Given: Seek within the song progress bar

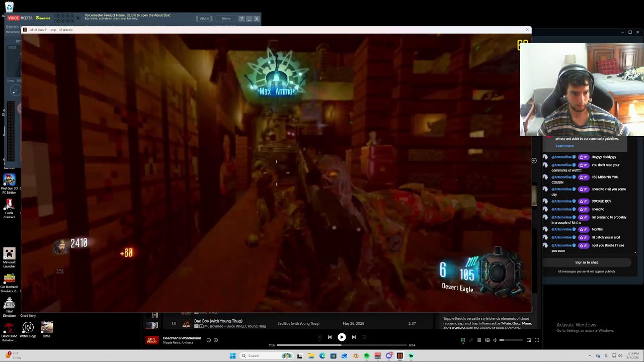Looking at the screenshot, I should [342, 345].
